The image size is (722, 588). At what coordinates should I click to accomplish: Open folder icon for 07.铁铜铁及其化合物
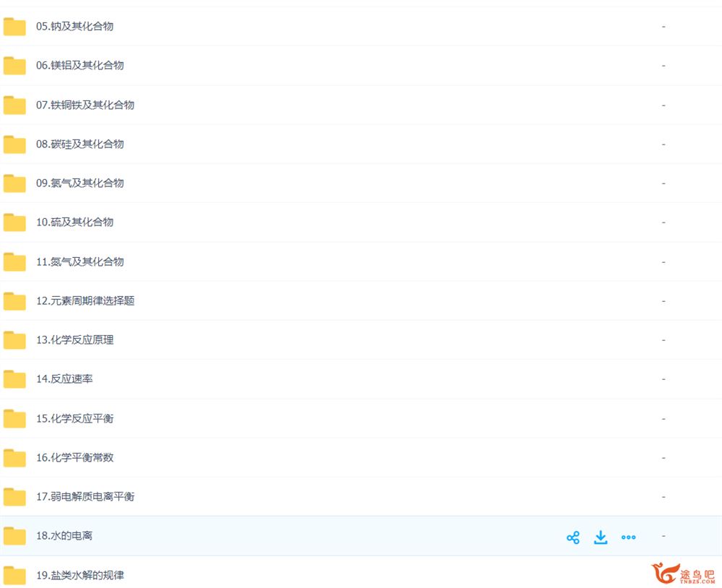(x=14, y=105)
